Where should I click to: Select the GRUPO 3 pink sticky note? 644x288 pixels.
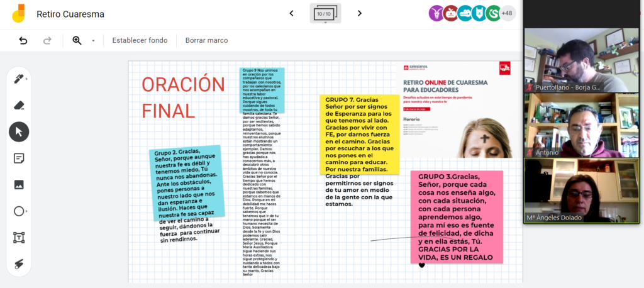click(457, 217)
